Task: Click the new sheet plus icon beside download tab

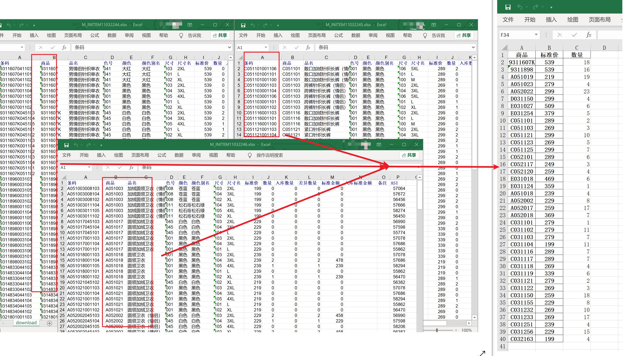Action: point(50,323)
